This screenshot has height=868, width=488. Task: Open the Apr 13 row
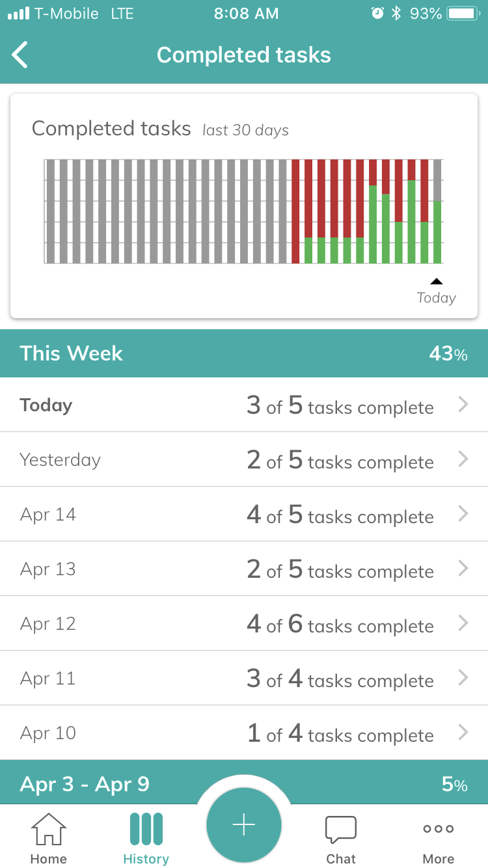pos(244,569)
